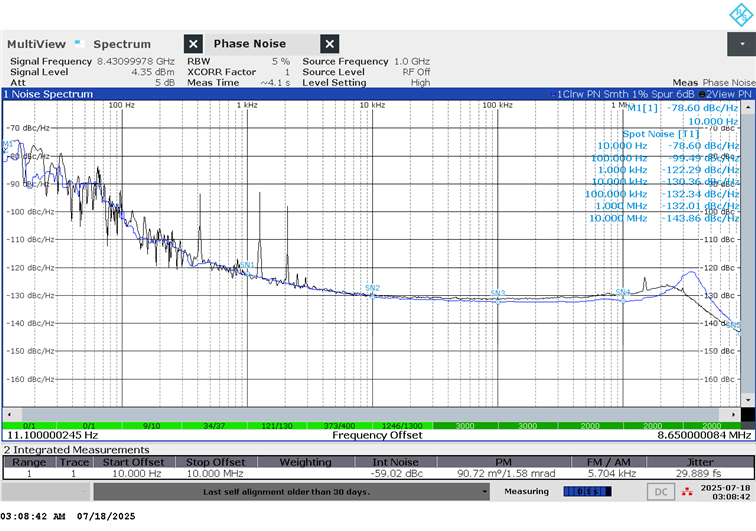Click spot noise value -143.86 dBc/Hz
This screenshot has width=756, height=531.
(700, 218)
